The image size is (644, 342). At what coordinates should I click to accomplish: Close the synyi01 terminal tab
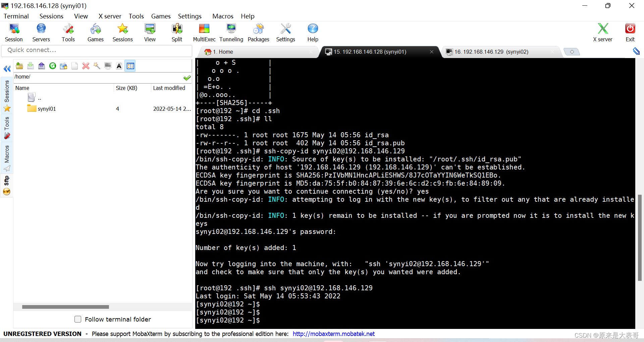pos(432,52)
